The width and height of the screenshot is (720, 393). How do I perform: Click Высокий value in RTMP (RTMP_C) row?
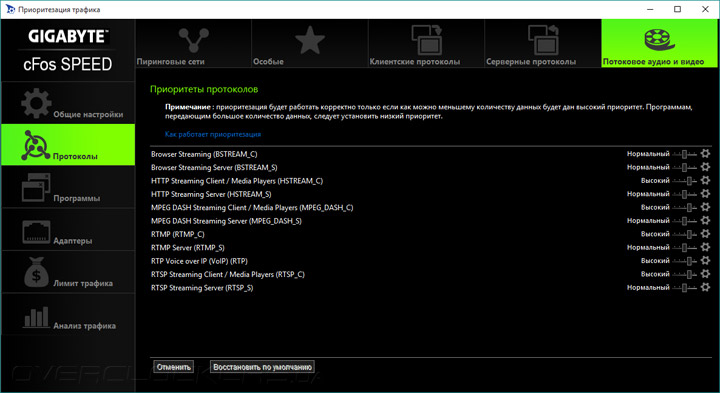click(x=655, y=234)
